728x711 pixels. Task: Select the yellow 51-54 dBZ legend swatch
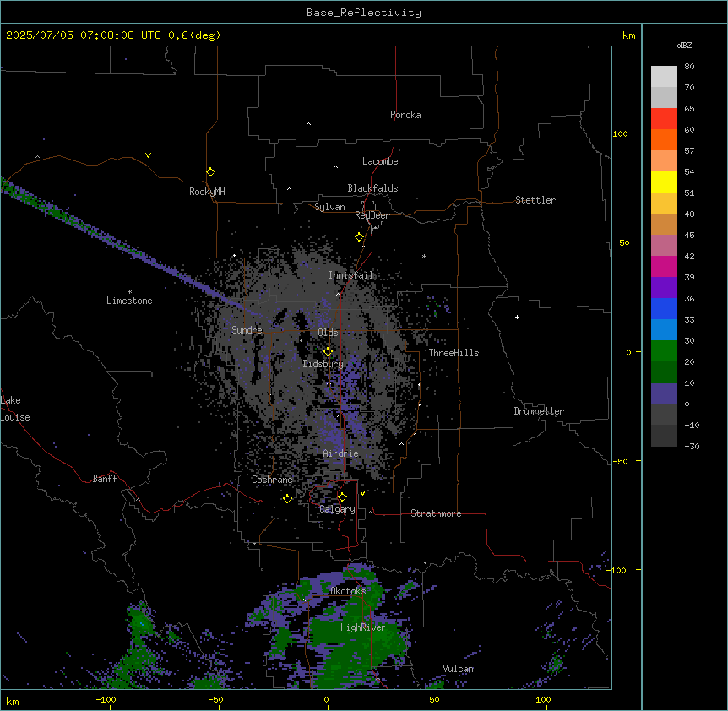[x=664, y=182]
